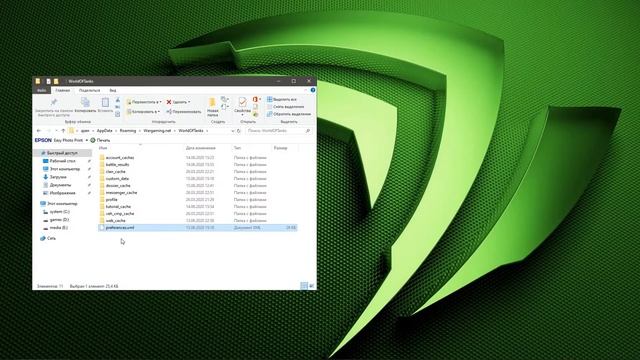Viewport: 640px width, 360px height.
Task: Switch to large icons view in status bar
Action: point(311,286)
